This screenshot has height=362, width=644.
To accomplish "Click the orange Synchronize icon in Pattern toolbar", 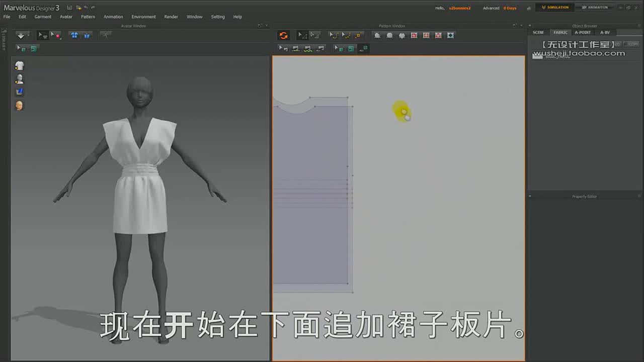I will pos(283,35).
